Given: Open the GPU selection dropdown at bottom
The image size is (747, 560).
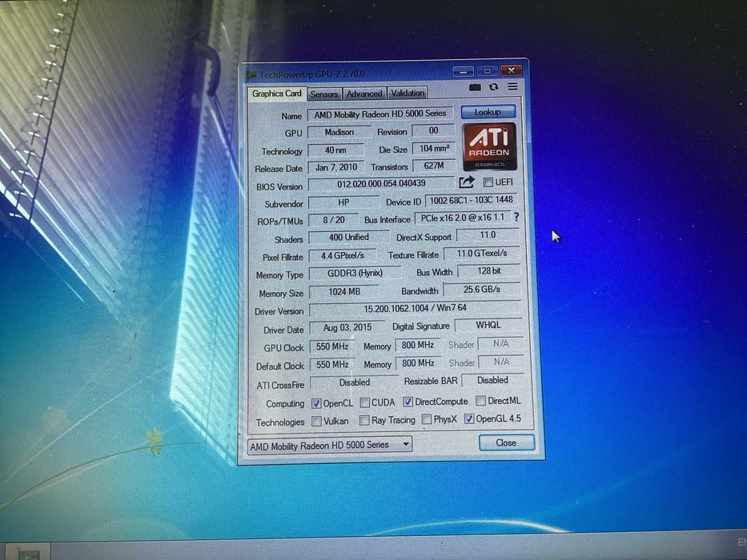Looking at the screenshot, I should point(330,446).
